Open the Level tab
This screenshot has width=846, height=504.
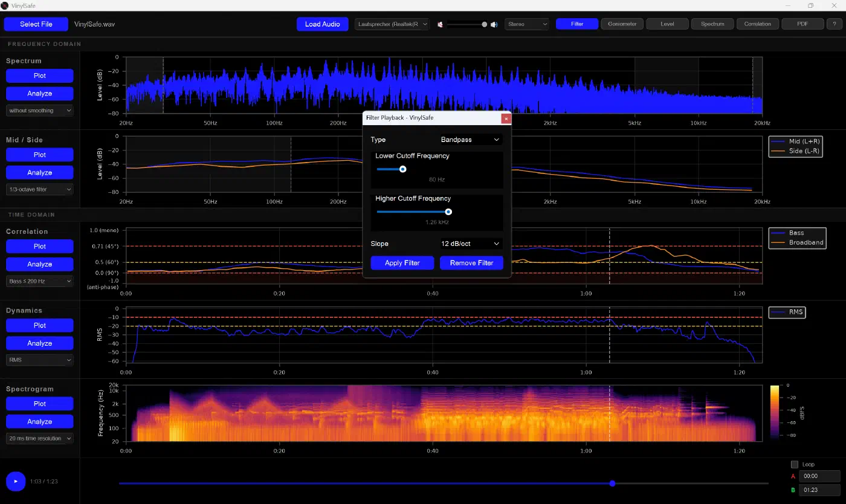tap(667, 24)
